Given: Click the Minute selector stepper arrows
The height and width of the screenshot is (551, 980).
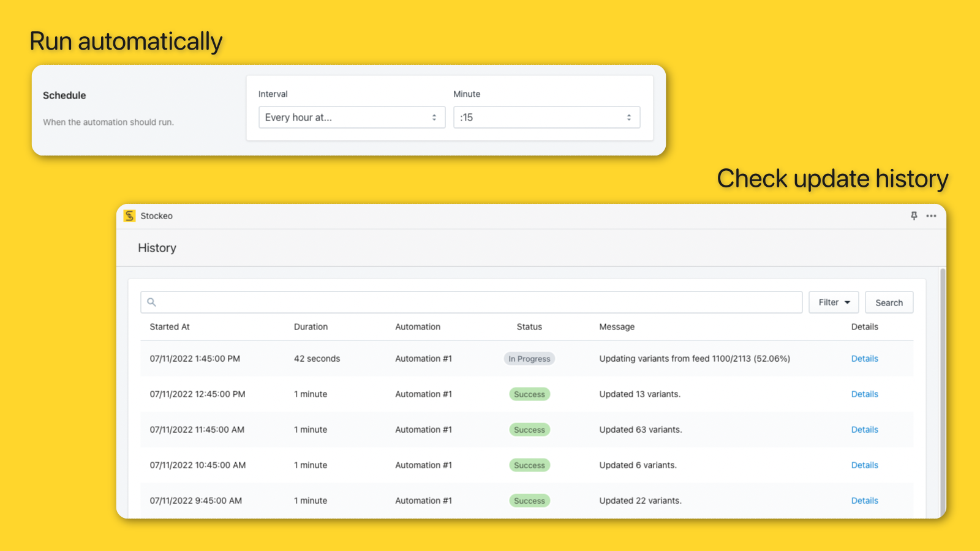Looking at the screenshot, I should (629, 117).
